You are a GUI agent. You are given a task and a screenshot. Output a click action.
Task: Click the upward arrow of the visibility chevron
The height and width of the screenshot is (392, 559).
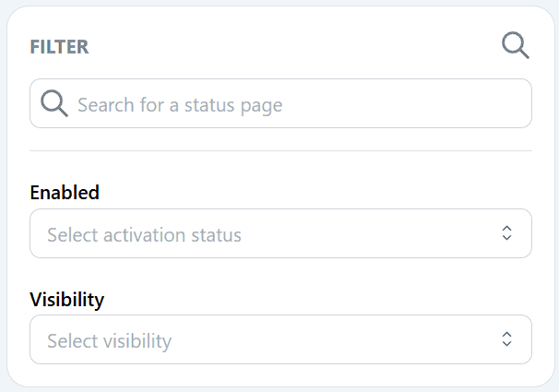click(x=507, y=334)
